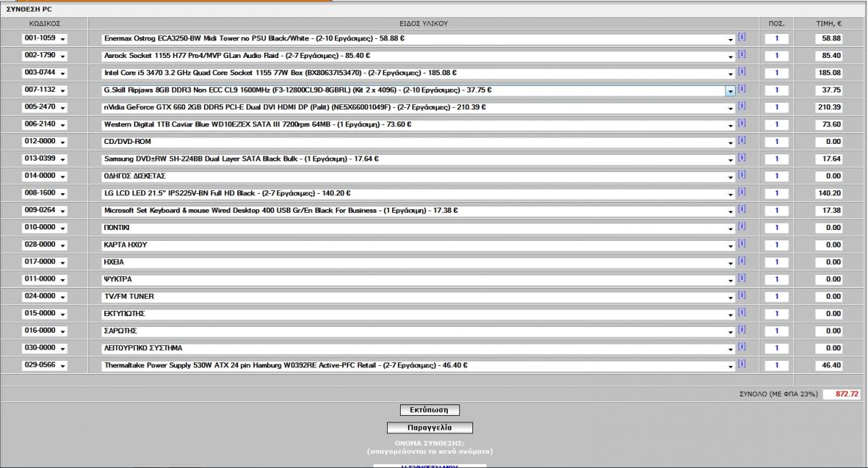This screenshot has width=868, height=468.
Task: Click info icon beside ΚΑΡΤΑ ΗΧΟΥ row
Action: point(741,244)
